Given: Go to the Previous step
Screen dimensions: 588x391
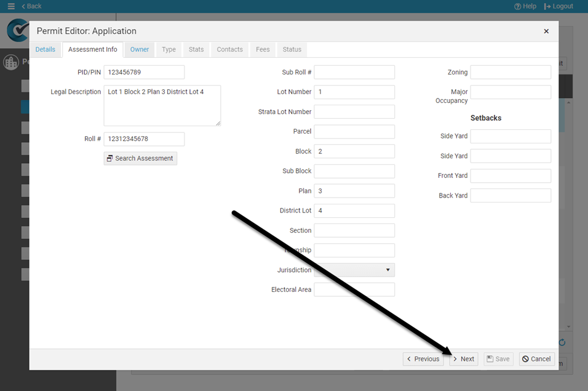Looking at the screenshot, I should 424,359.
